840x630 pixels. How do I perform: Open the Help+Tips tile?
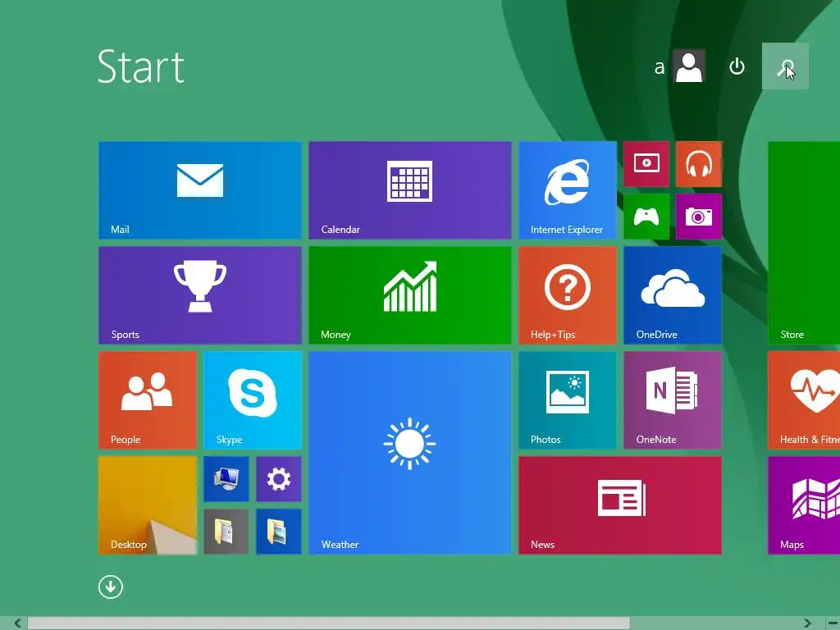568,295
